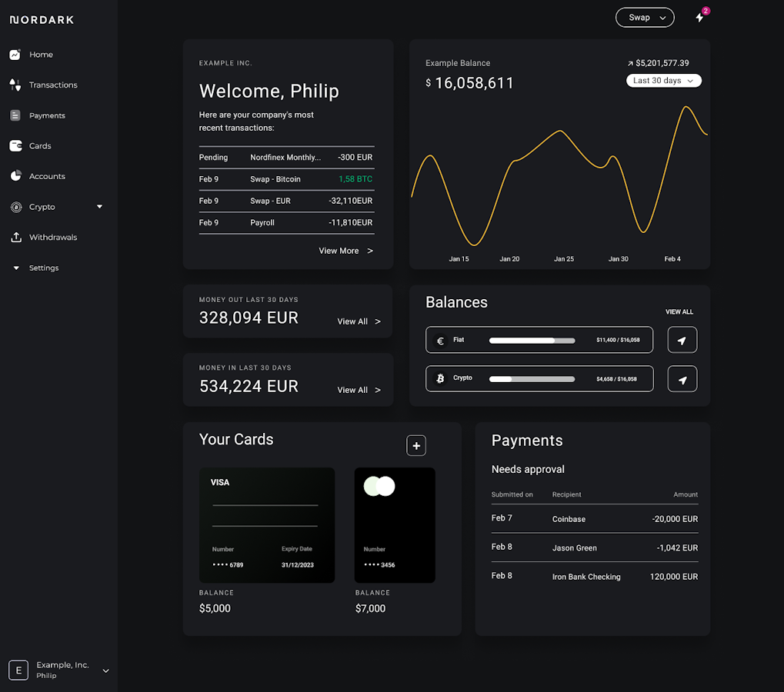Expand the Crypto submenu in sidebar
784x692 pixels.
99,207
